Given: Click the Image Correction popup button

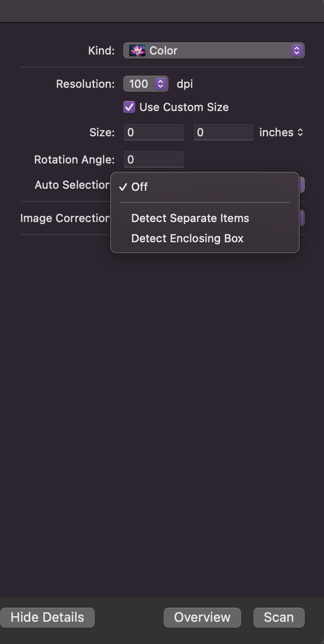Looking at the screenshot, I should pyautogui.click(x=302, y=218).
